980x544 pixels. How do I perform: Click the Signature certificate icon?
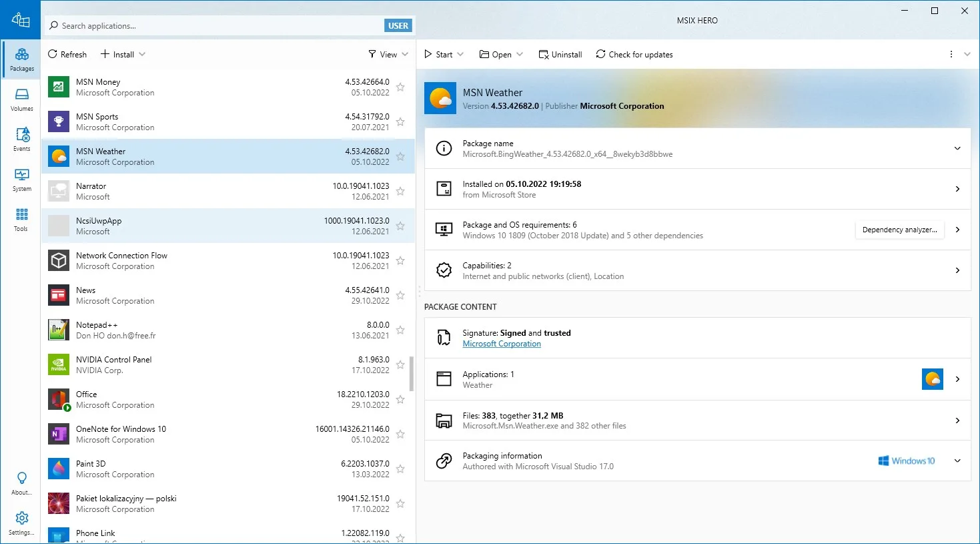444,338
